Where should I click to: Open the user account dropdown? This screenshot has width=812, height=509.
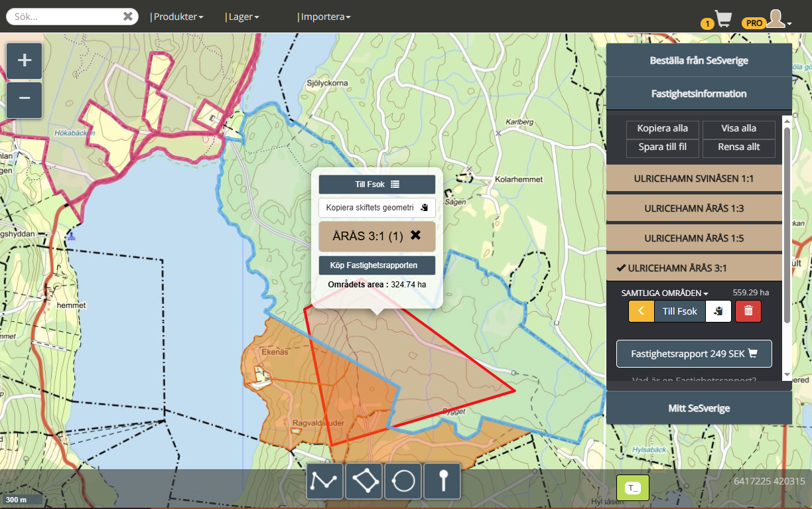779,19
